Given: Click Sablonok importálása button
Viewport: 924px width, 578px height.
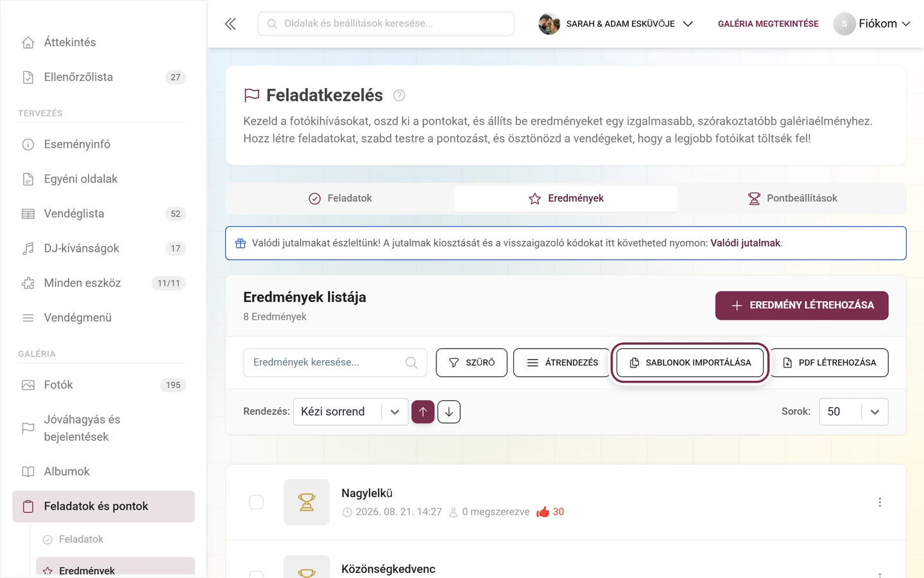Looking at the screenshot, I should click(x=690, y=363).
